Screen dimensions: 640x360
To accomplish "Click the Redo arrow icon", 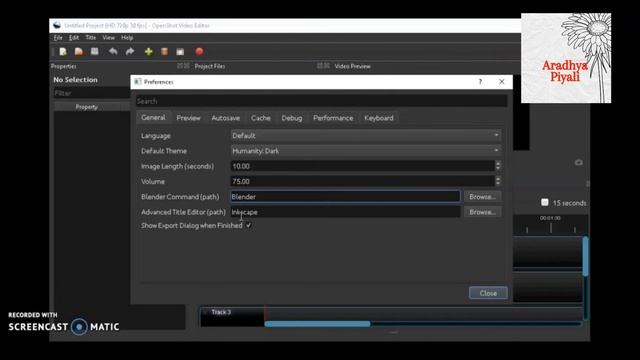I will tap(130, 51).
